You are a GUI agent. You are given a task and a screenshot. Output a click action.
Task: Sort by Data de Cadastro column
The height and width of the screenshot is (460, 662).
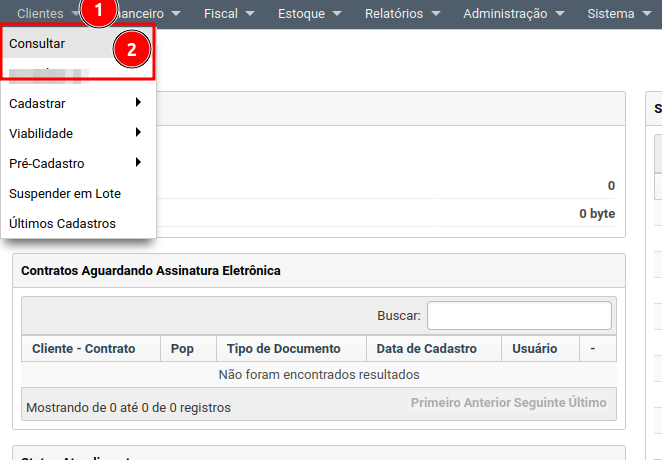pyautogui.click(x=420, y=349)
